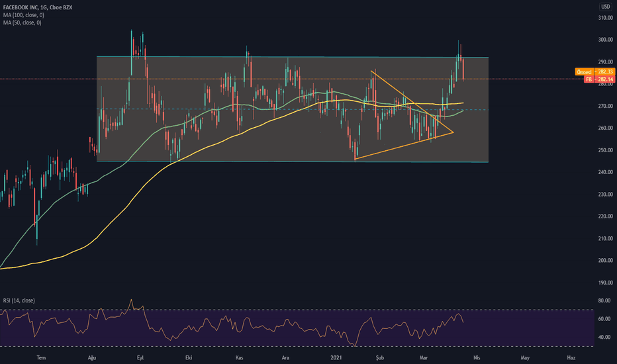
Task: Click the 2021 year label on time axis
Action: click(336, 357)
